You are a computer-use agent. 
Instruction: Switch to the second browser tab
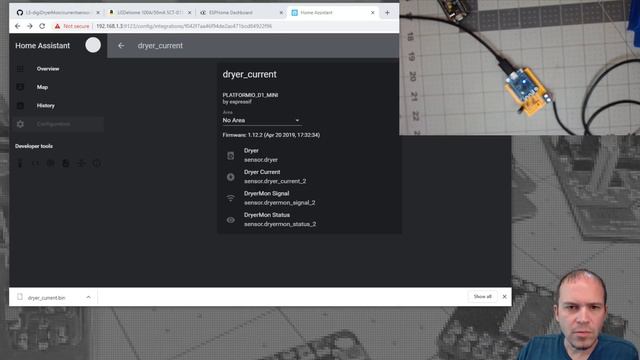click(149, 13)
